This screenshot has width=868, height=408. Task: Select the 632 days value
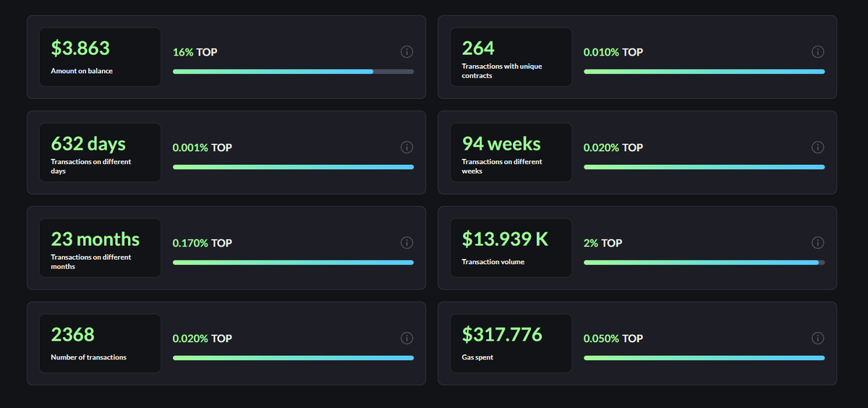(88, 144)
